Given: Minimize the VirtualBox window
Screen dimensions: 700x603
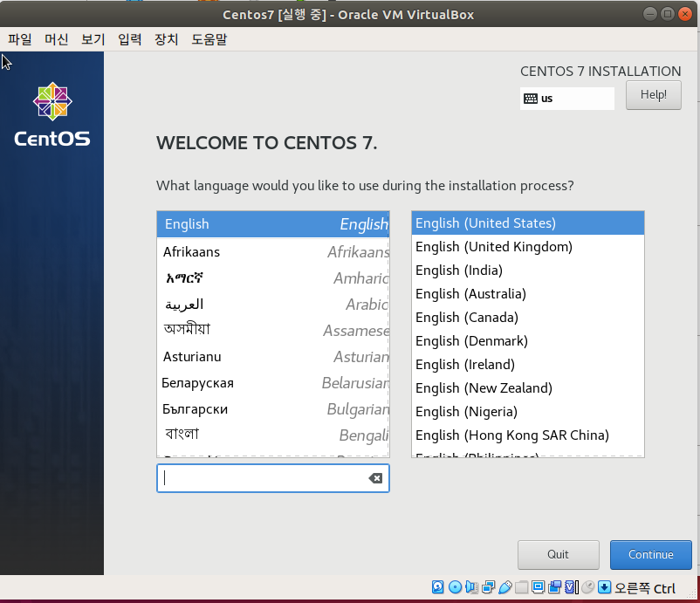Looking at the screenshot, I should pos(650,14).
